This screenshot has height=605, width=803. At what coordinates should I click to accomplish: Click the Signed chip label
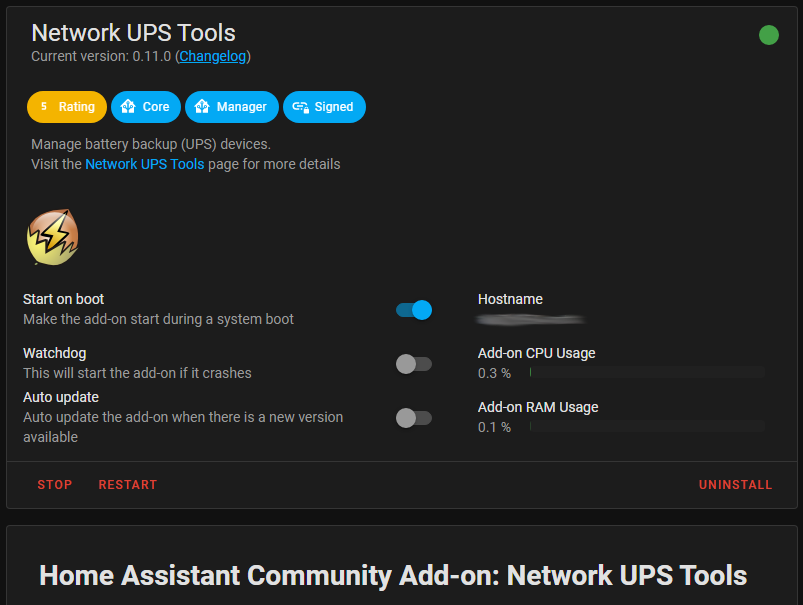click(334, 107)
